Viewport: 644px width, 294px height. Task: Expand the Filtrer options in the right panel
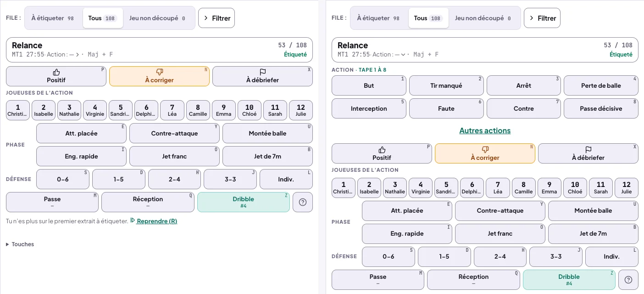point(542,18)
